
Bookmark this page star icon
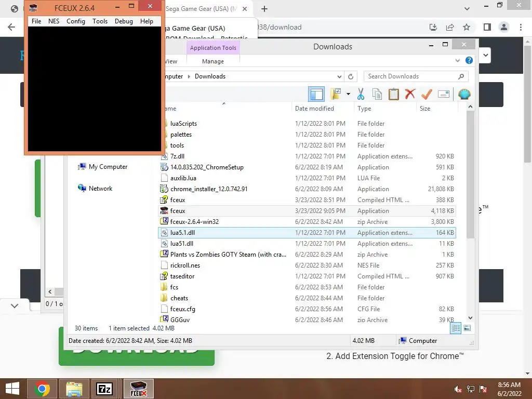[467, 27]
